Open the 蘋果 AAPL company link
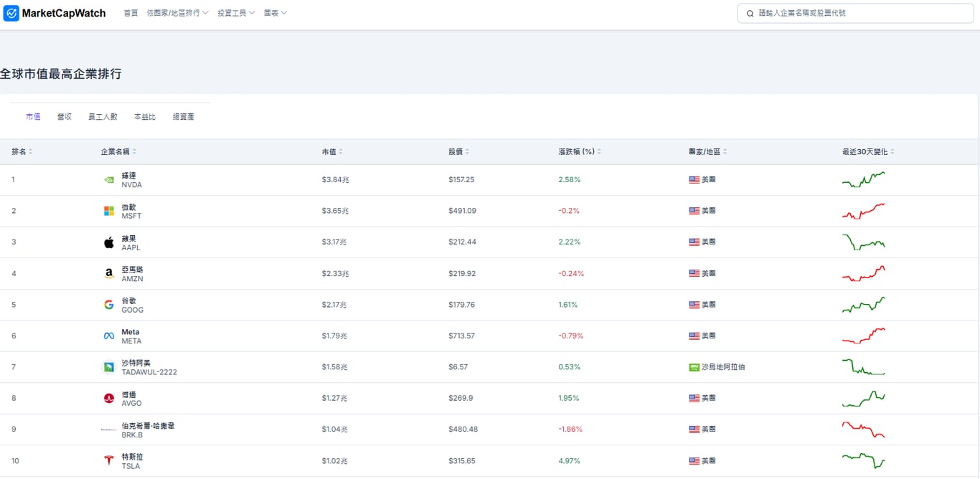The height and width of the screenshot is (479, 980). click(x=131, y=242)
